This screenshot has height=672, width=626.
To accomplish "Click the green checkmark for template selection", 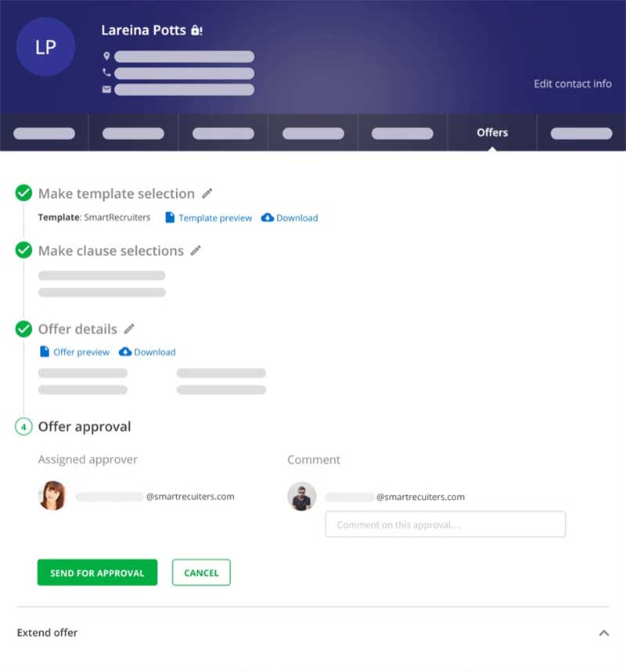I will coord(23,193).
